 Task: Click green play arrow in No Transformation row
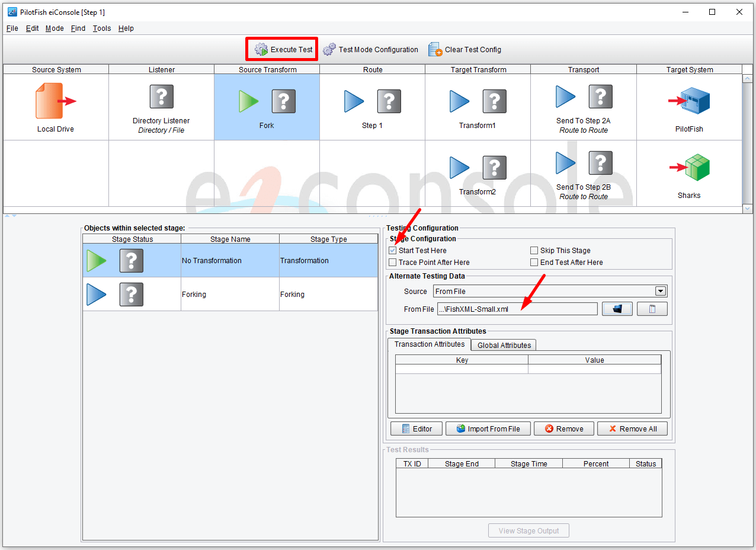coord(97,261)
